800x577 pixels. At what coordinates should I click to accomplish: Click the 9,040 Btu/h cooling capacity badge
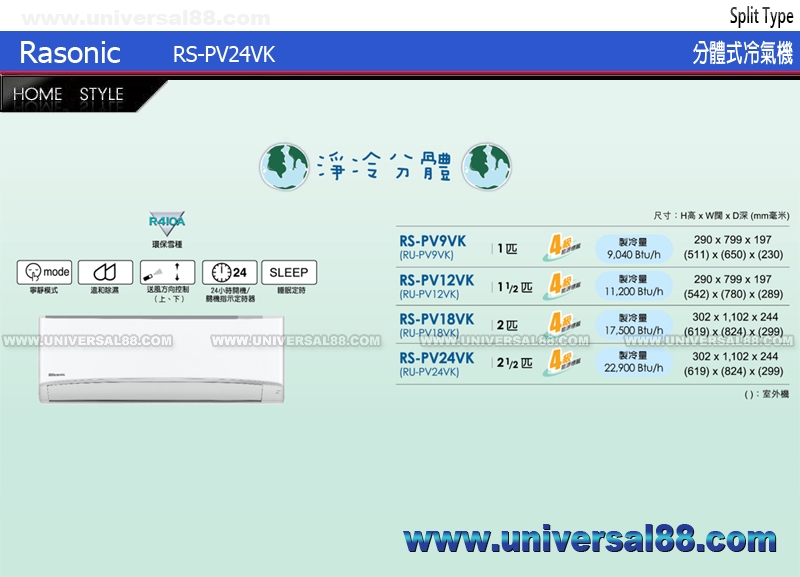[633, 247]
